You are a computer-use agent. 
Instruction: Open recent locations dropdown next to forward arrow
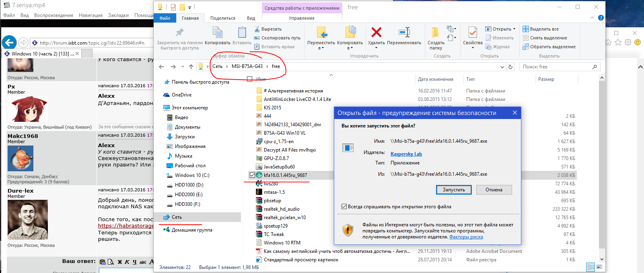[183, 67]
